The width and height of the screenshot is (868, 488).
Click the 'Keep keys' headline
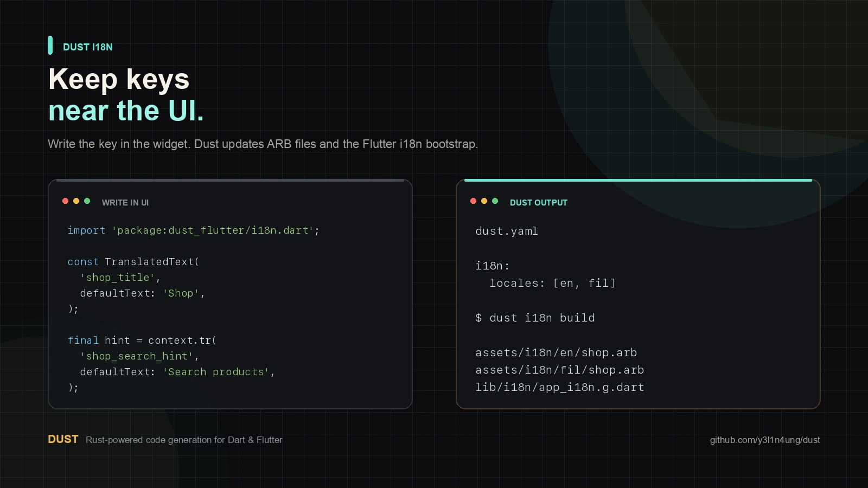119,79
